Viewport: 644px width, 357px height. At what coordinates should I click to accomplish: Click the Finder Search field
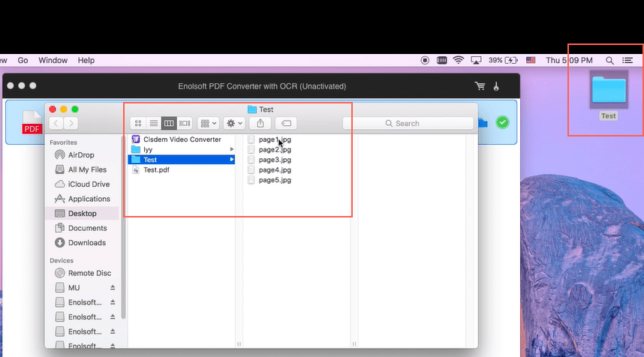[x=408, y=124]
